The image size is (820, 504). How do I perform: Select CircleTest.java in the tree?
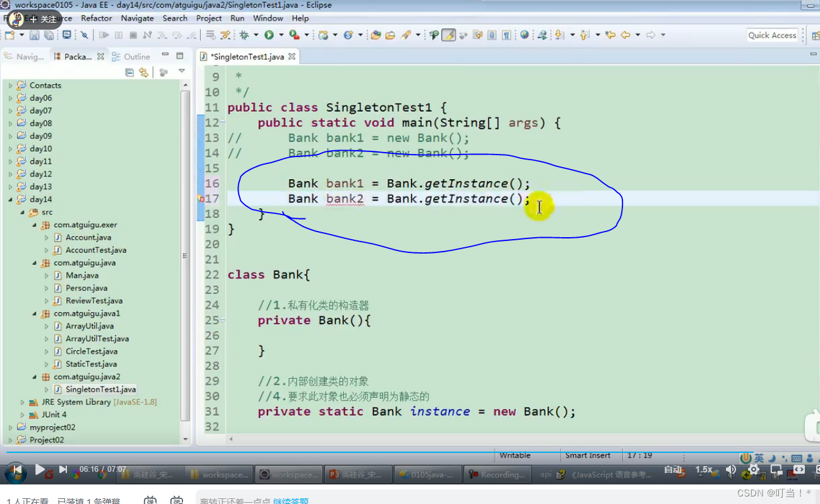(92, 351)
